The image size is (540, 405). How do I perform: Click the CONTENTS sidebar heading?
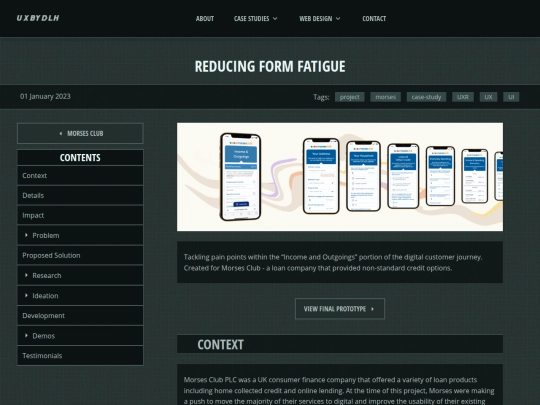(x=80, y=158)
